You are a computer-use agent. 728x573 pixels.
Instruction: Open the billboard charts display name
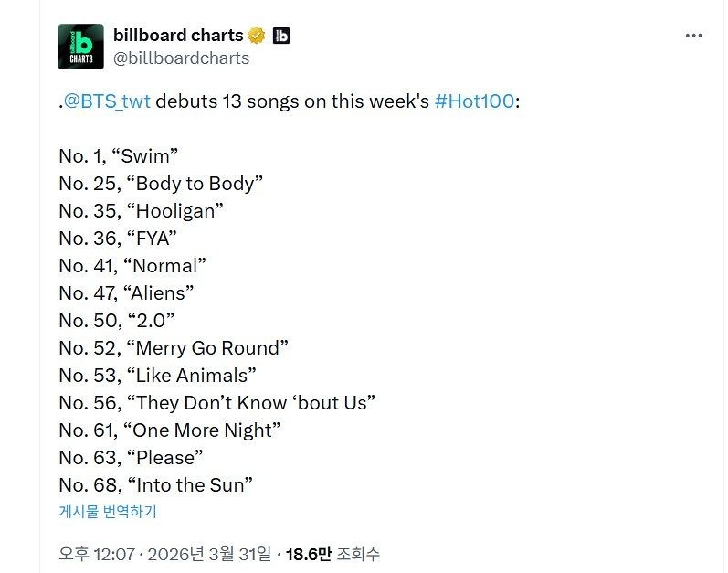pos(178,36)
